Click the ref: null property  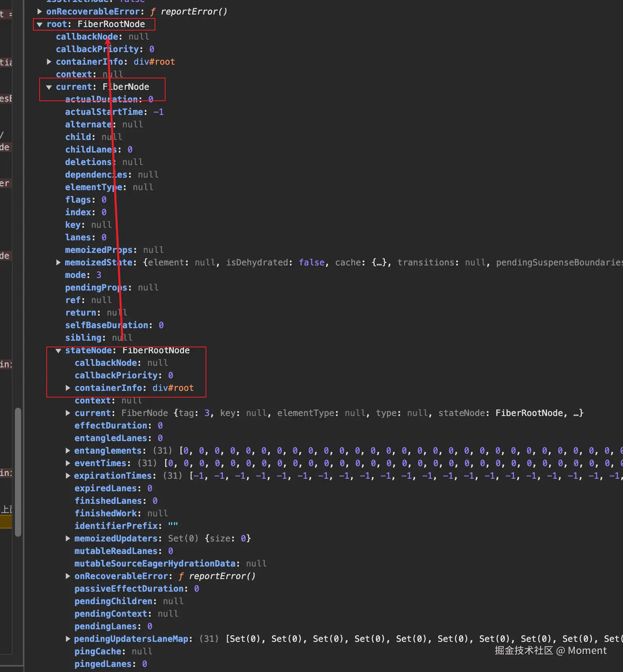(88, 300)
